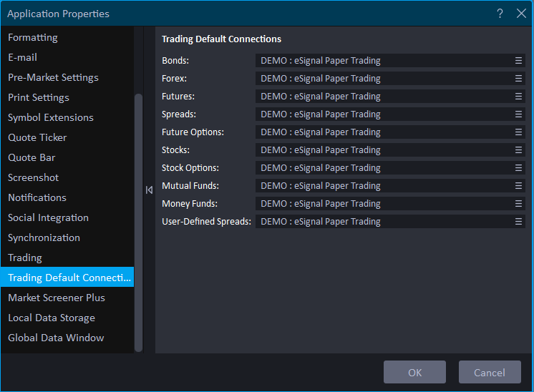534x392 pixels.
Task: Confirm changes with OK button
Action: [x=414, y=372]
